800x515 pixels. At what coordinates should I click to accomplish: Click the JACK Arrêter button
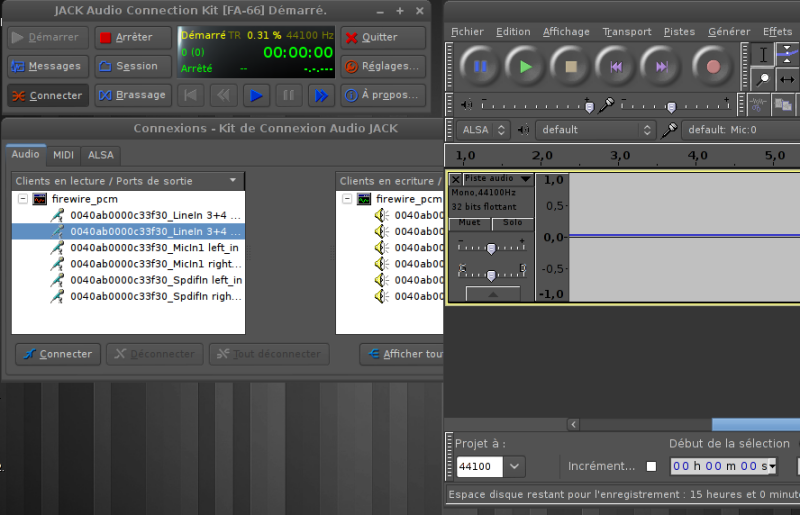coord(133,37)
